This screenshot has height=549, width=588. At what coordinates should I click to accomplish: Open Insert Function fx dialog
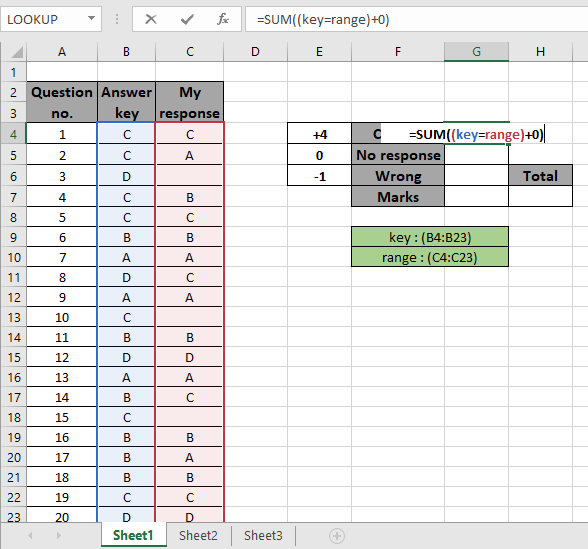tap(223, 19)
